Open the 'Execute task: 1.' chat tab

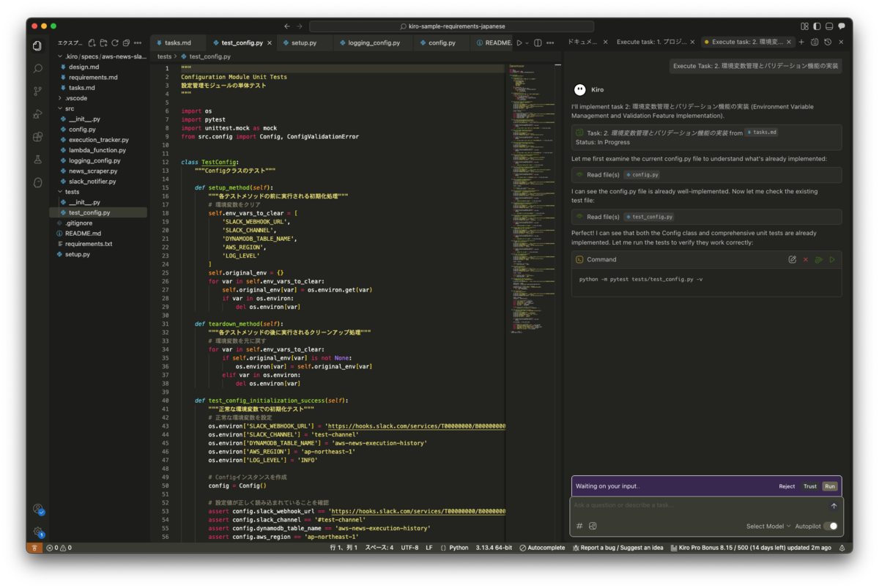click(653, 42)
